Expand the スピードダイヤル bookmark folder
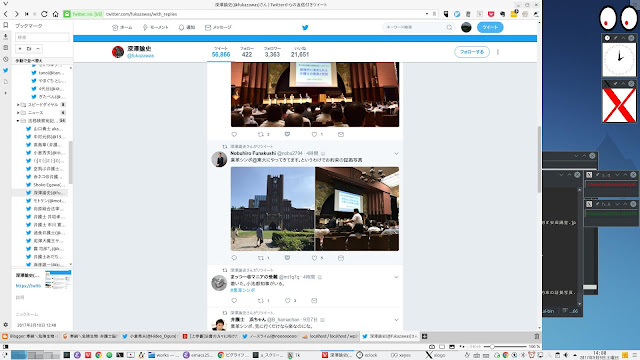The width and height of the screenshot is (640, 360). (x=18, y=105)
